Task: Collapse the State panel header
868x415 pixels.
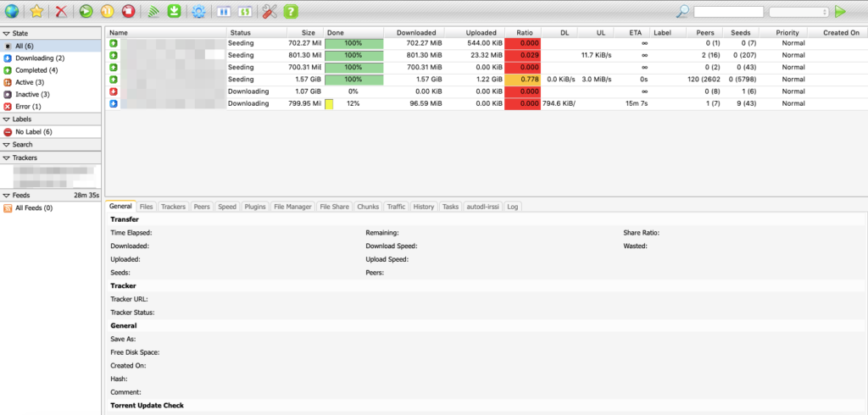Action: [50, 33]
